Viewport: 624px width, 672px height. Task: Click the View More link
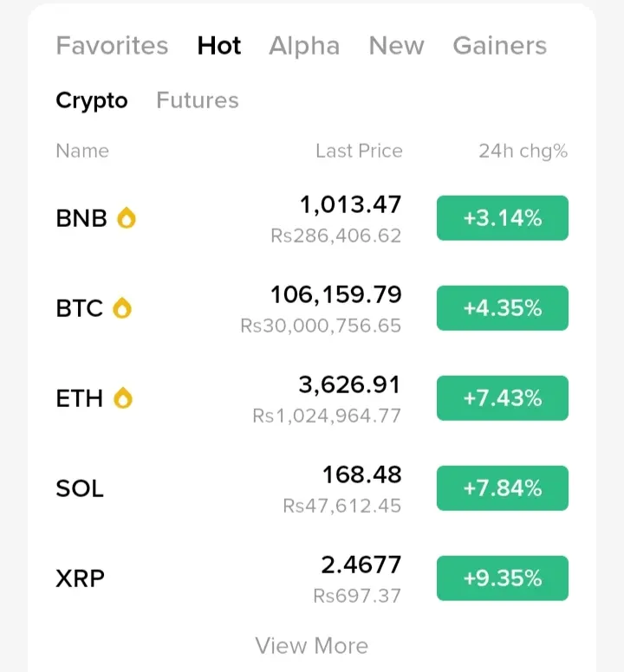[311, 646]
